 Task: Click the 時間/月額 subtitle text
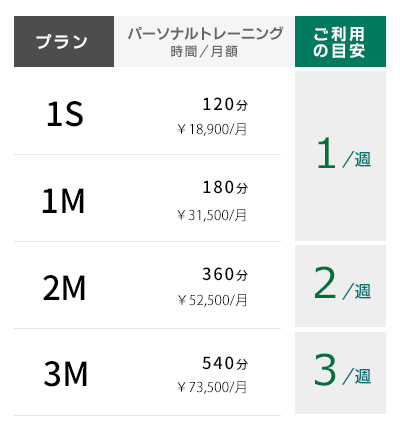[204, 52]
